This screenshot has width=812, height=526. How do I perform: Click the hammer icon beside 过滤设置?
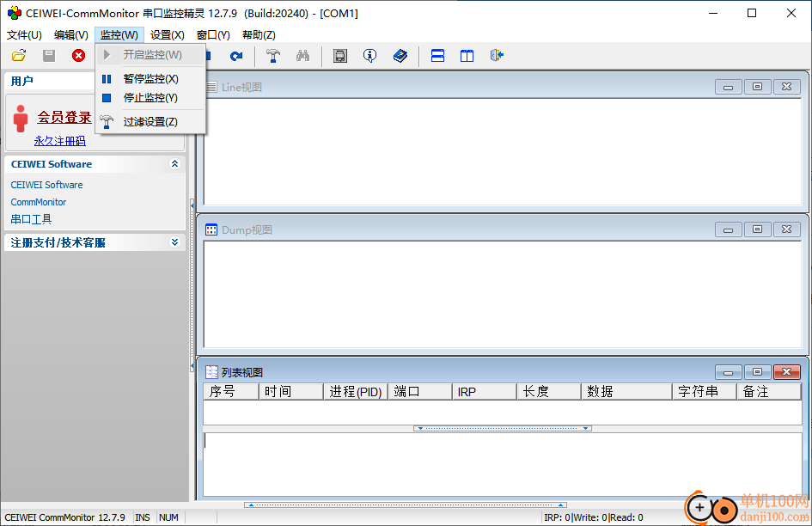click(x=107, y=121)
